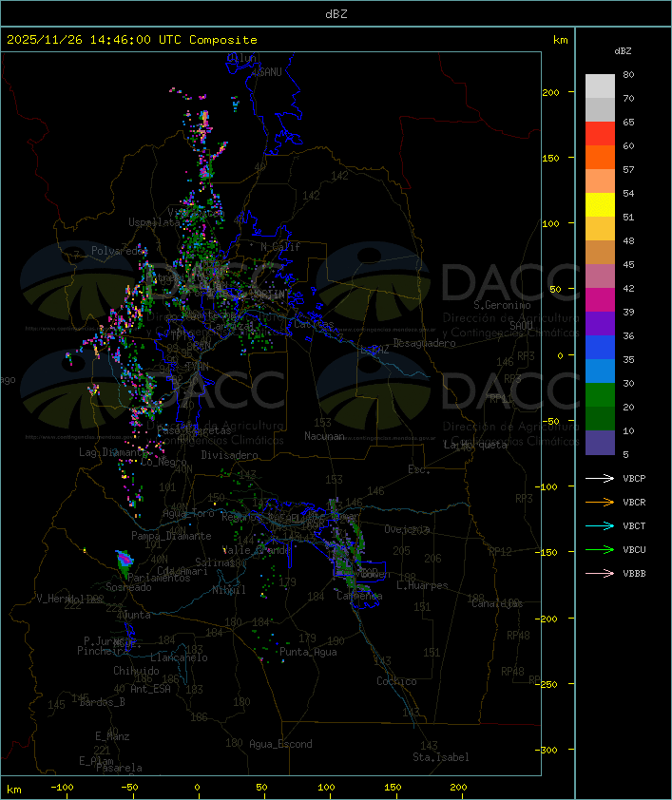This screenshot has height=800, width=672.
Task: Click the Chihuido map label
Action: pyautogui.click(x=136, y=671)
